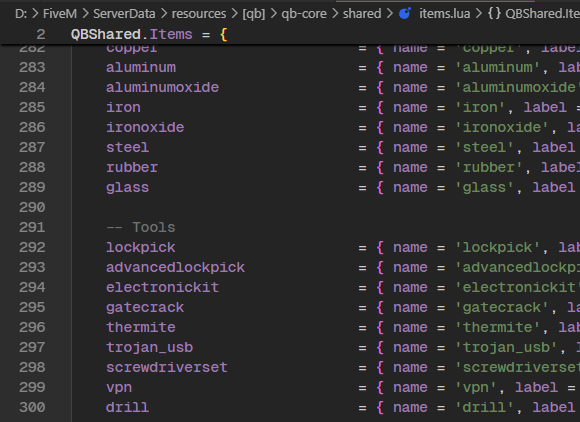Click the 'vpn' key on line 299
This screenshot has width=580, height=422.
pos(119,387)
